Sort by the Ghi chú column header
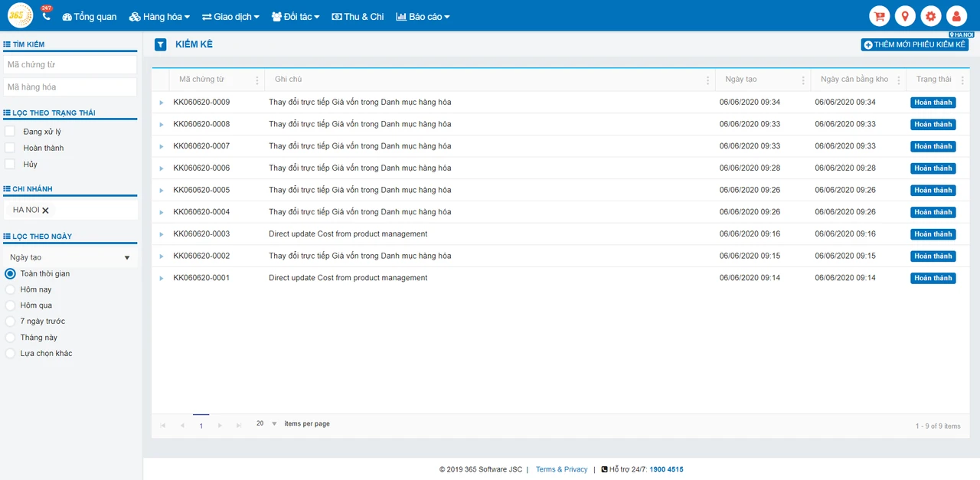 pyautogui.click(x=289, y=80)
